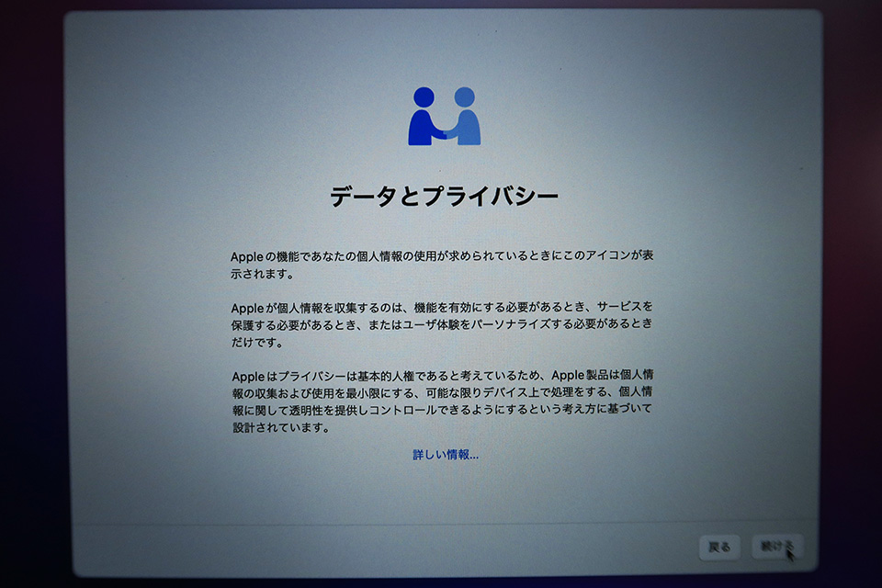Select the データとプライバシー heading
Image resolution: width=882 pixels, height=588 pixels.
point(444,197)
